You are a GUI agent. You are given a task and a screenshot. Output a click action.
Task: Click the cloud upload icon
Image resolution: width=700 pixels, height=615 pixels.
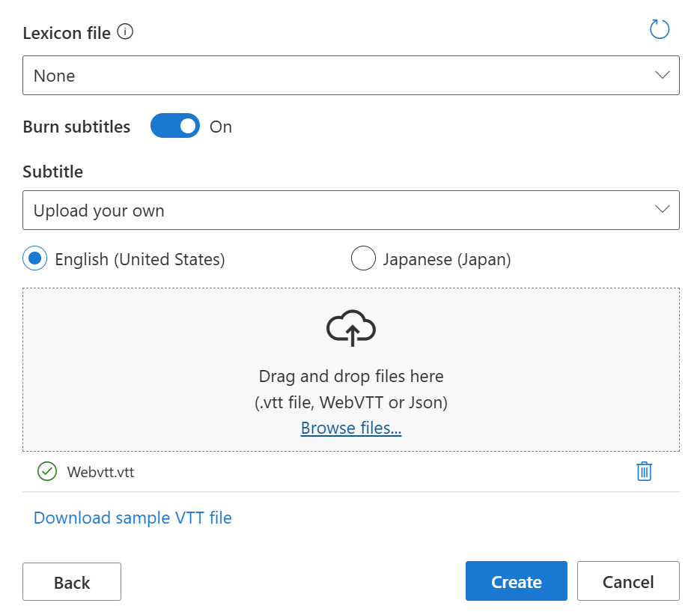click(350, 327)
